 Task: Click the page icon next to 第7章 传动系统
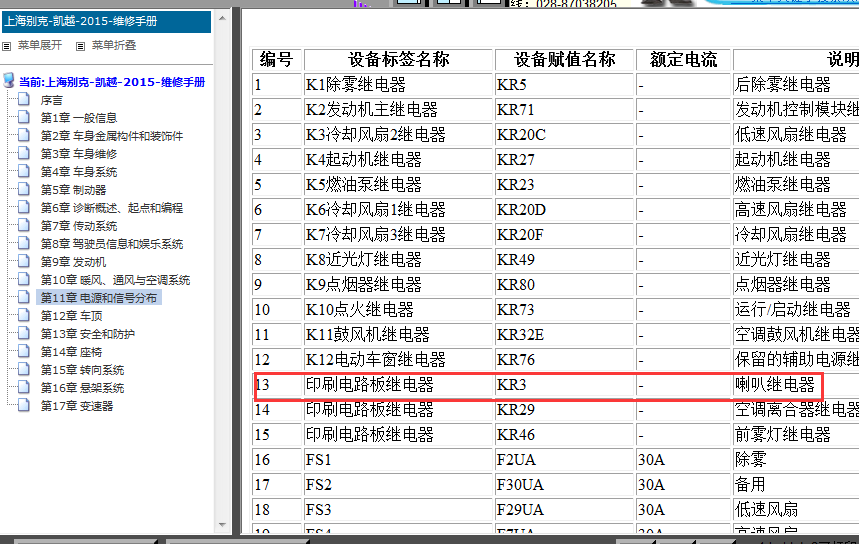click(x=24, y=225)
